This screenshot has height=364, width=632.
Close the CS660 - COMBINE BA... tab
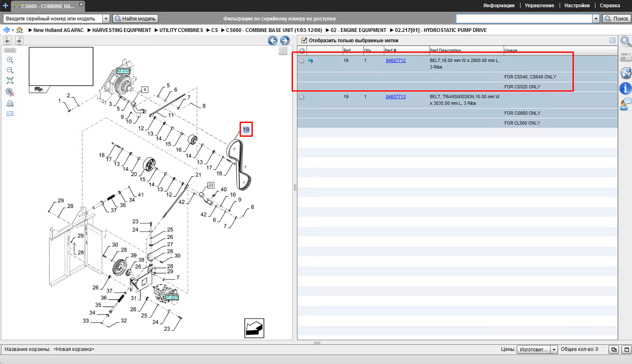[x=81, y=4]
